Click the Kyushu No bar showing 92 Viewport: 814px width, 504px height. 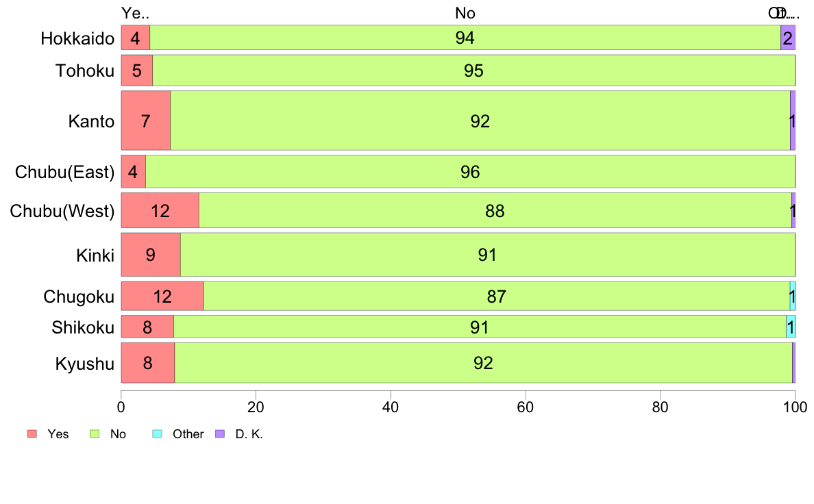click(x=483, y=362)
